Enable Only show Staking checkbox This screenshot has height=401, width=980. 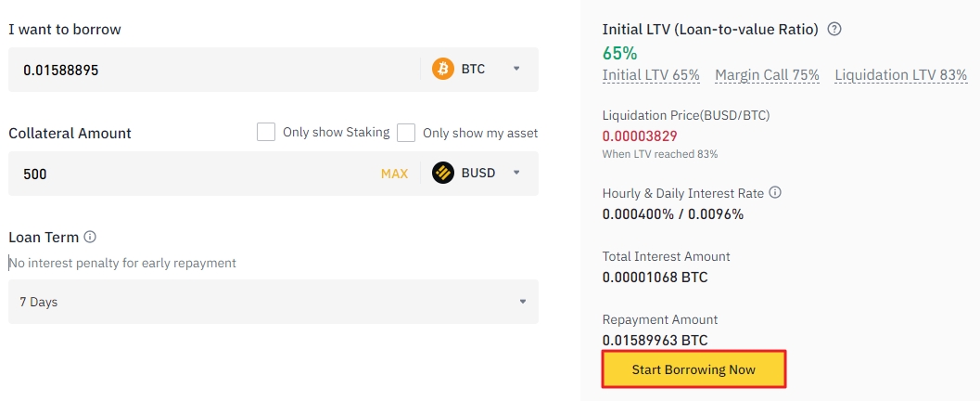(266, 133)
